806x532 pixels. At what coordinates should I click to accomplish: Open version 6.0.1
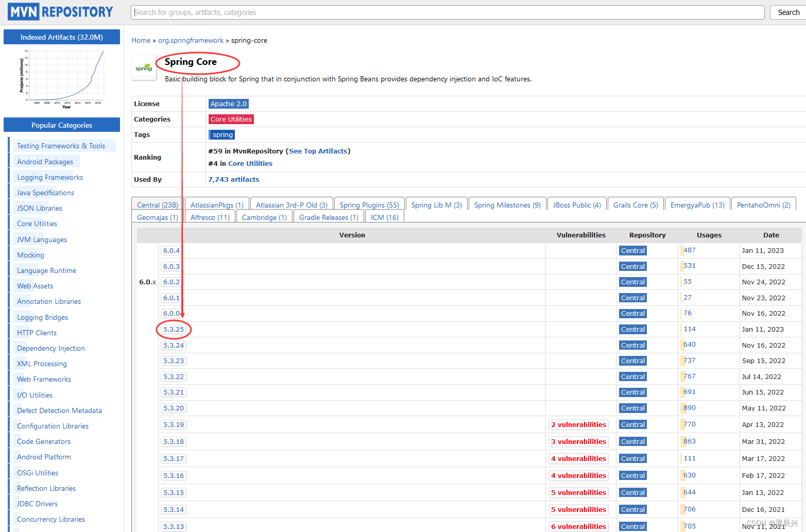[x=172, y=298]
